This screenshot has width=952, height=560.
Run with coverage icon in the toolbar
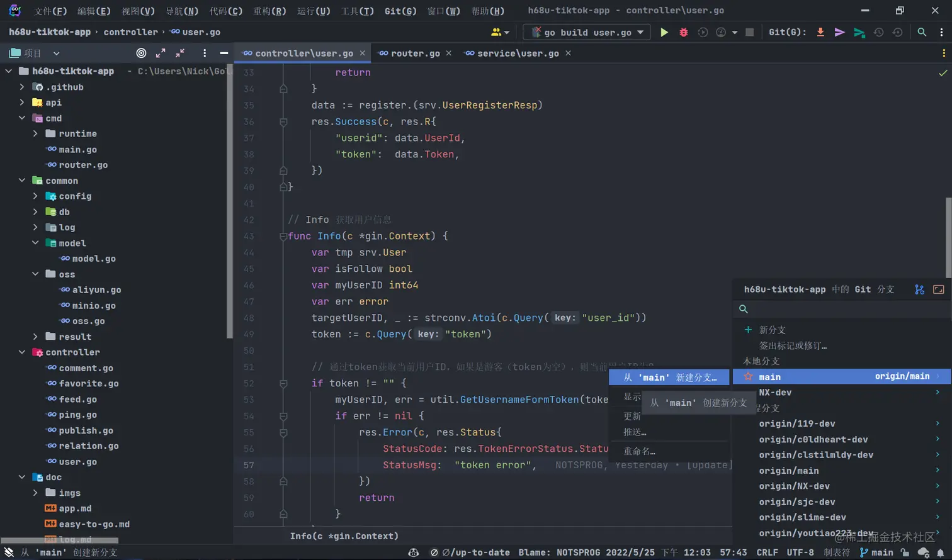click(703, 32)
